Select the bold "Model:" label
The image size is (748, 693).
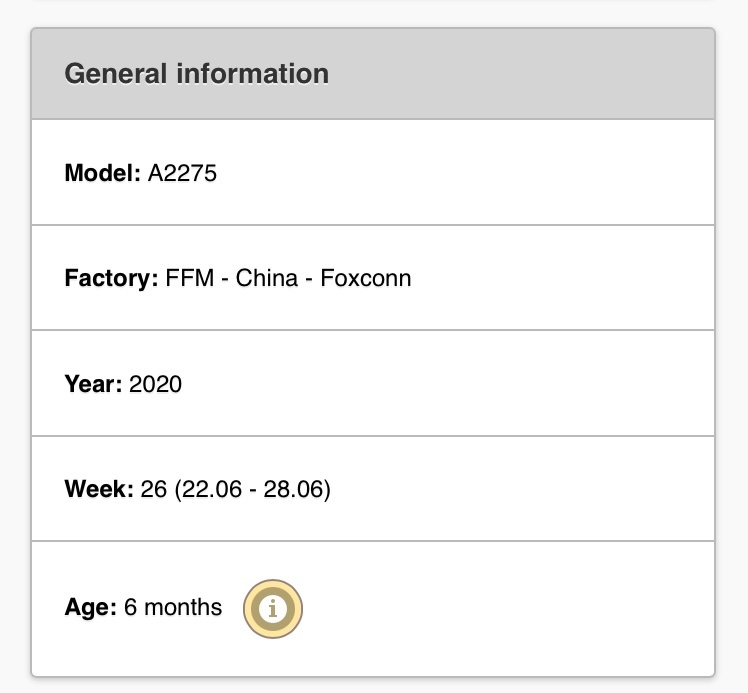pyautogui.click(x=102, y=173)
